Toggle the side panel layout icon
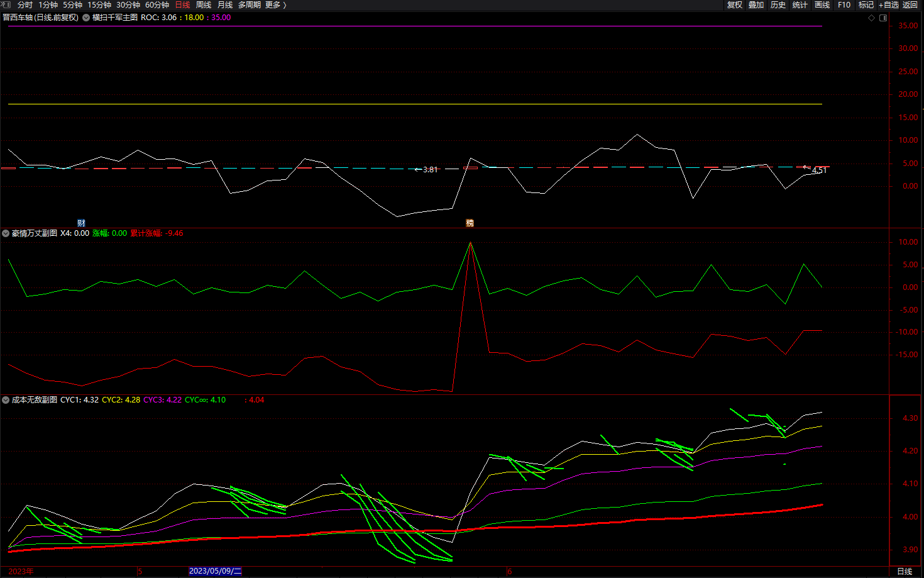Image resolution: width=924 pixels, height=578 pixels. (x=883, y=18)
